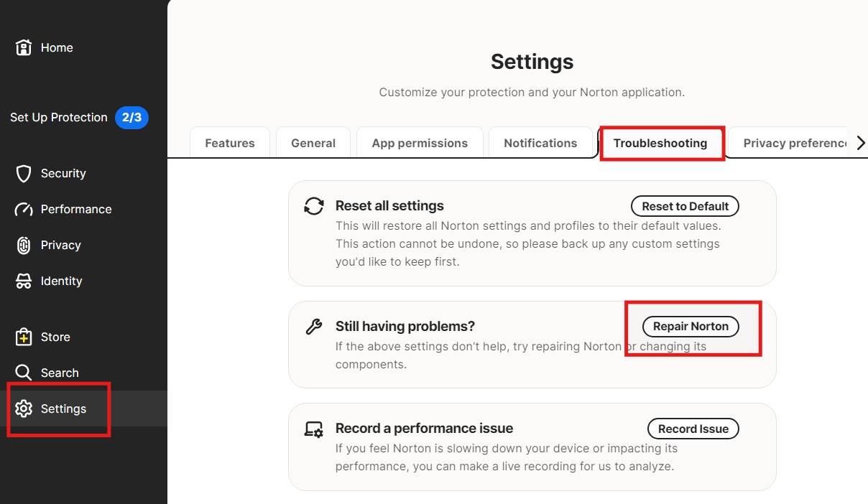Open the General tab

click(x=313, y=143)
